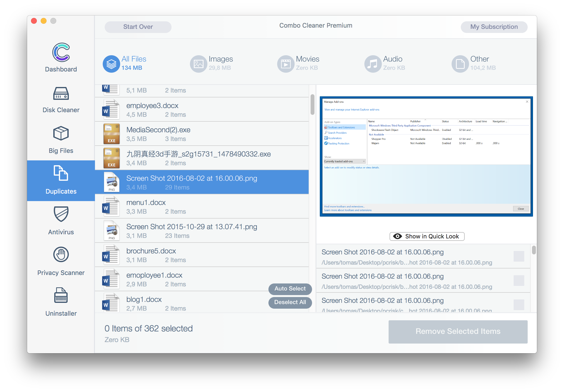Click the Other document icon
This screenshot has height=392, width=564.
[x=460, y=64]
